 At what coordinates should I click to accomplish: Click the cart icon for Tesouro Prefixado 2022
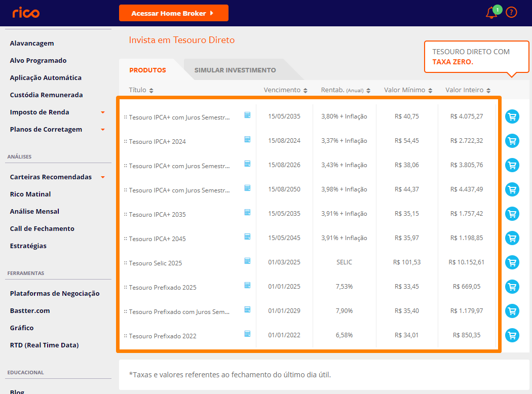(x=512, y=335)
